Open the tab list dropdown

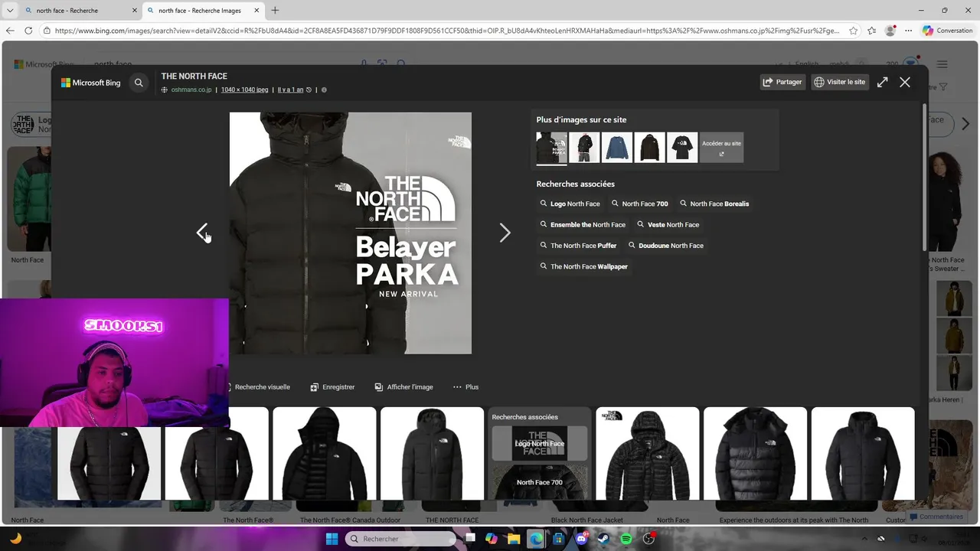point(10,11)
